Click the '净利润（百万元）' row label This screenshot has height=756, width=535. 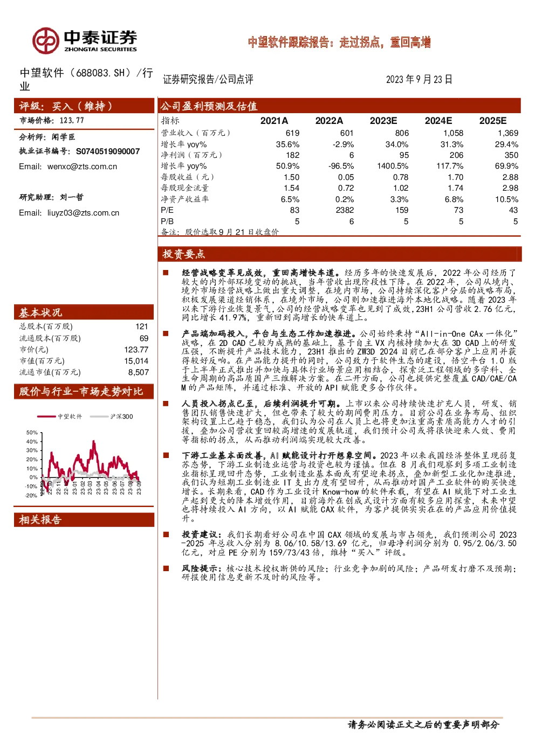(192, 155)
